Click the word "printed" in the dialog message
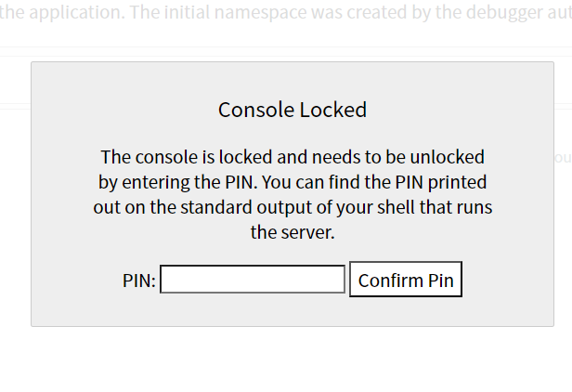Image resolution: width=572 pixels, height=392 pixels. point(457,182)
